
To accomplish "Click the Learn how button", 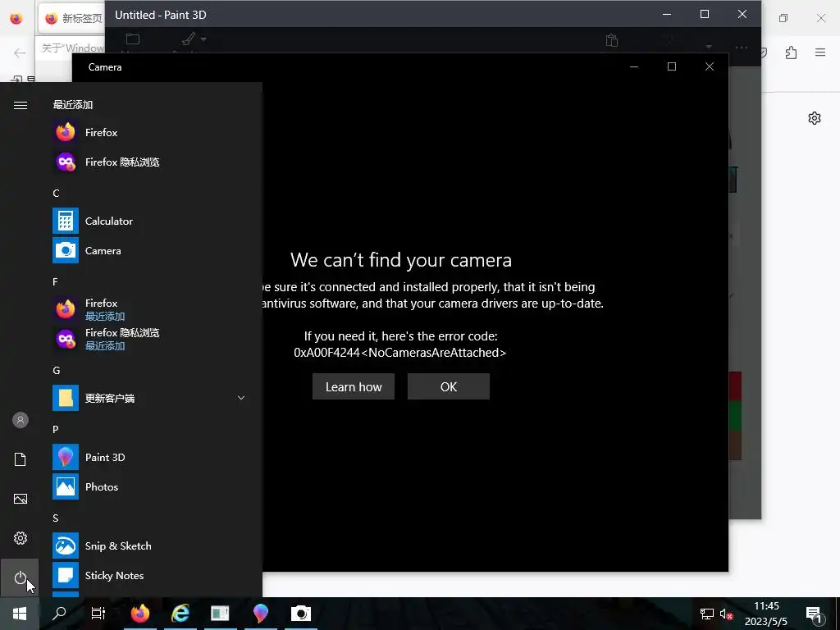I will [x=354, y=387].
